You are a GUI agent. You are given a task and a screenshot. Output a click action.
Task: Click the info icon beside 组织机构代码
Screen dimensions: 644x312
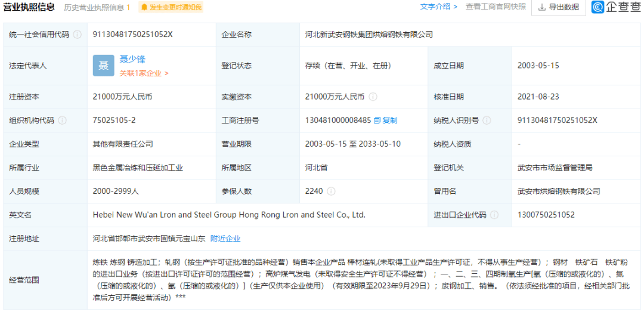pyautogui.click(x=63, y=121)
